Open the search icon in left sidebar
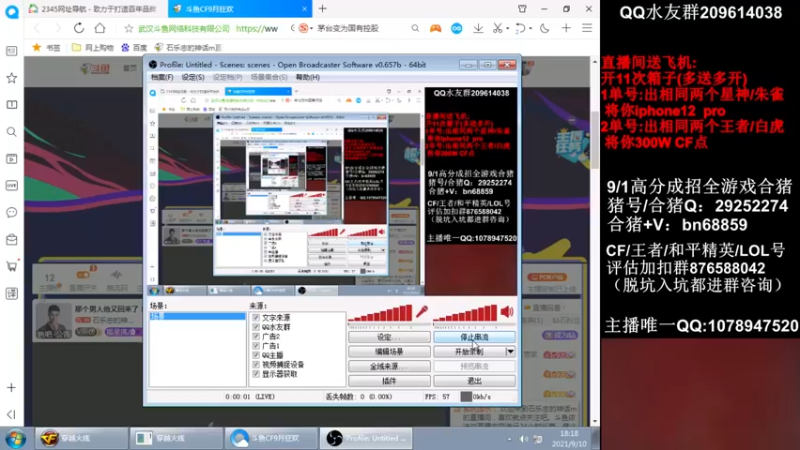The height and width of the screenshot is (450, 800). [x=11, y=132]
